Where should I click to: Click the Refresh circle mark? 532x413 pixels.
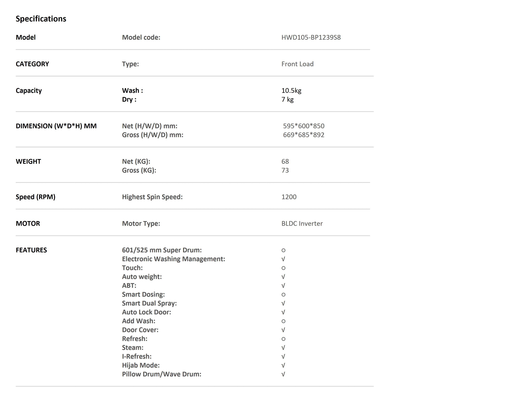click(283, 339)
